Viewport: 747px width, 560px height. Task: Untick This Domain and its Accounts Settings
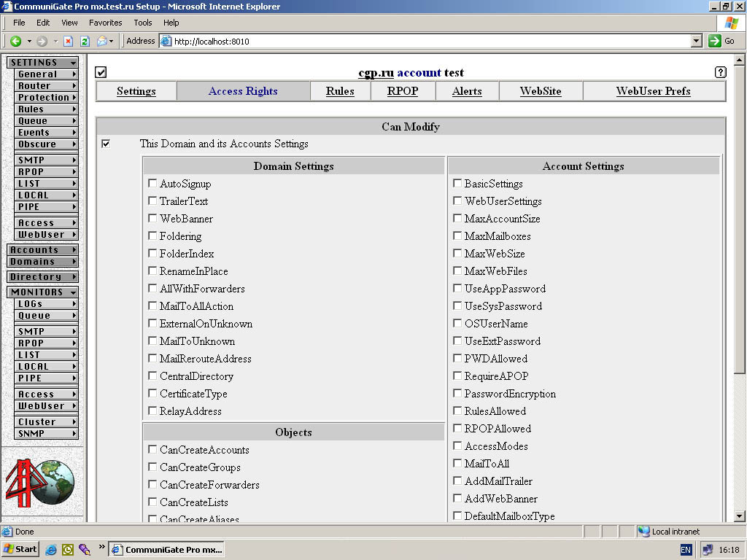tap(106, 144)
